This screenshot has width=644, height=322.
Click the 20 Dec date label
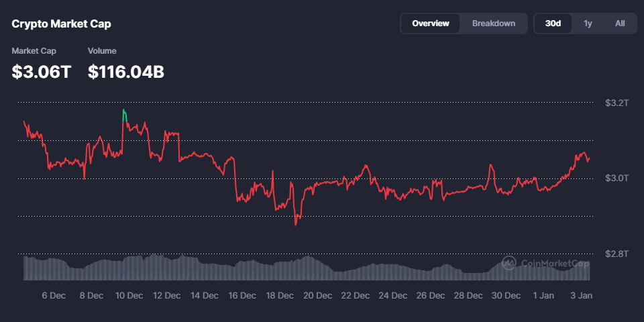click(318, 295)
